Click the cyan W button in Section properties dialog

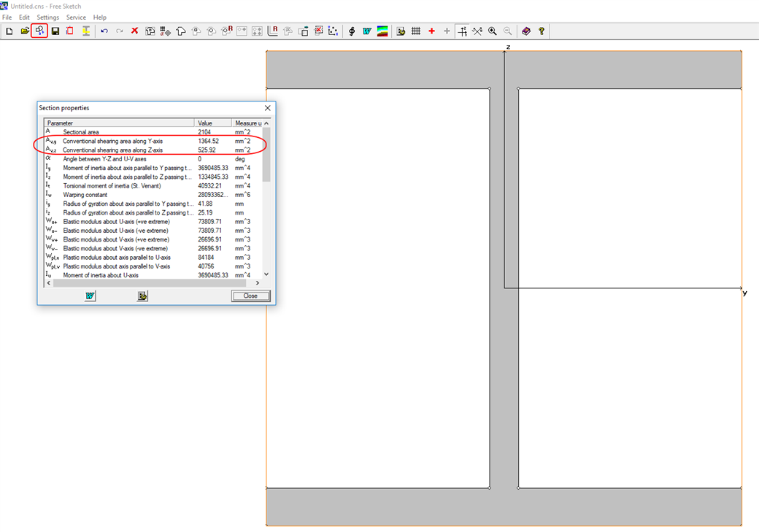click(90, 296)
